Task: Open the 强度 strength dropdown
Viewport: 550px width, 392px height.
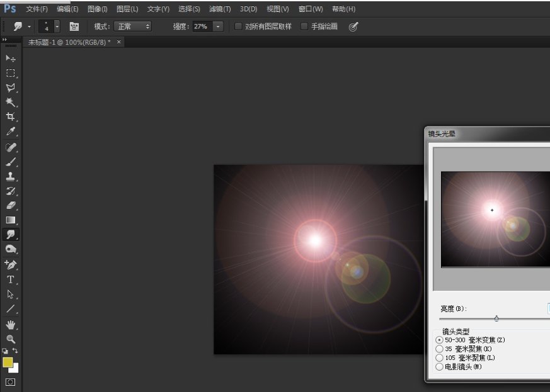Action: tap(218, 26)
